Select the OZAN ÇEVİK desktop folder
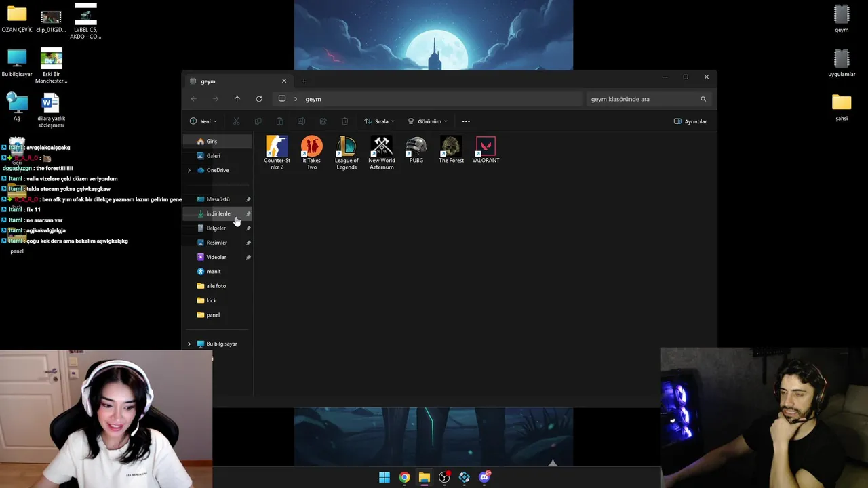 (x=17, y=18)
